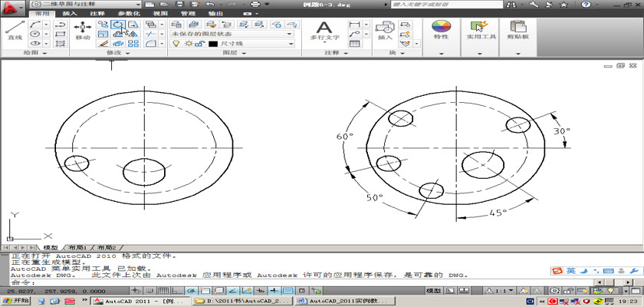
Task: Click the 开始 Start button
Action: pyautogui.click(x=17, y=302)
